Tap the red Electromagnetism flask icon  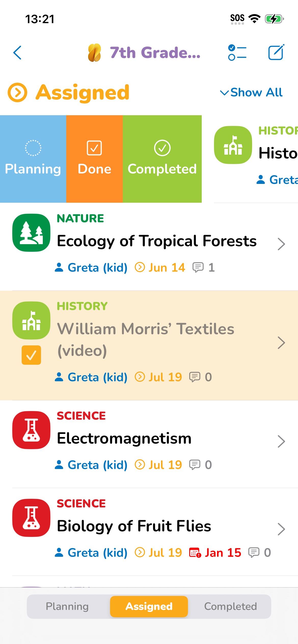(x=31, y=430)
